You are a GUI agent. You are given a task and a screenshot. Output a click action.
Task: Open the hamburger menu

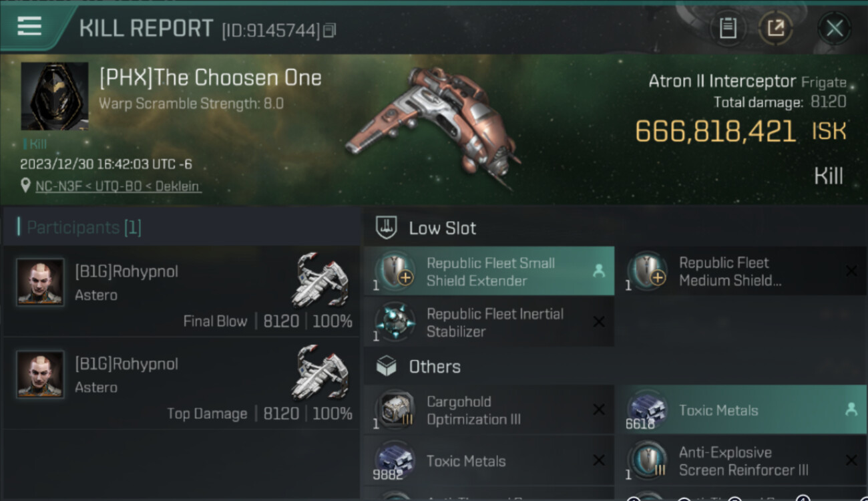click(x=29, y=27)
